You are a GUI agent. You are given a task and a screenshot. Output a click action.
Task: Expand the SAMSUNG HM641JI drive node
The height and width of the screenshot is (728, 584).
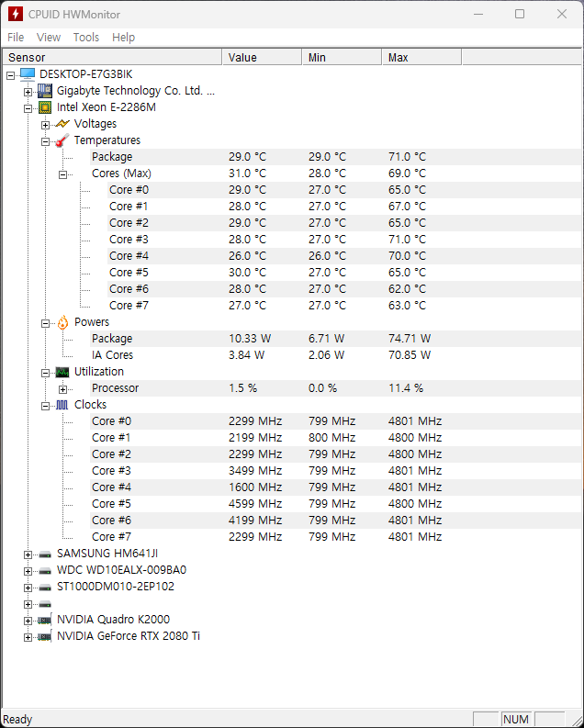28,554
